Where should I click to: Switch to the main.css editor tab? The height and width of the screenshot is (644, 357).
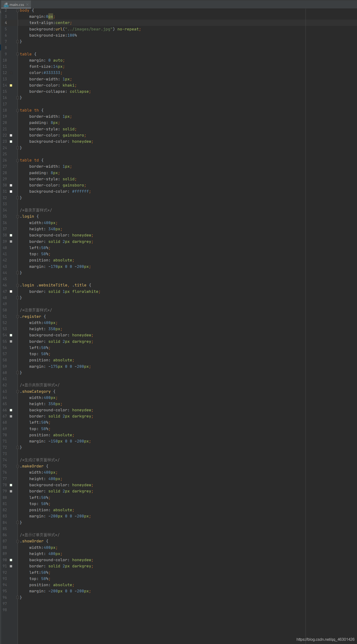[x=16, y=5]
